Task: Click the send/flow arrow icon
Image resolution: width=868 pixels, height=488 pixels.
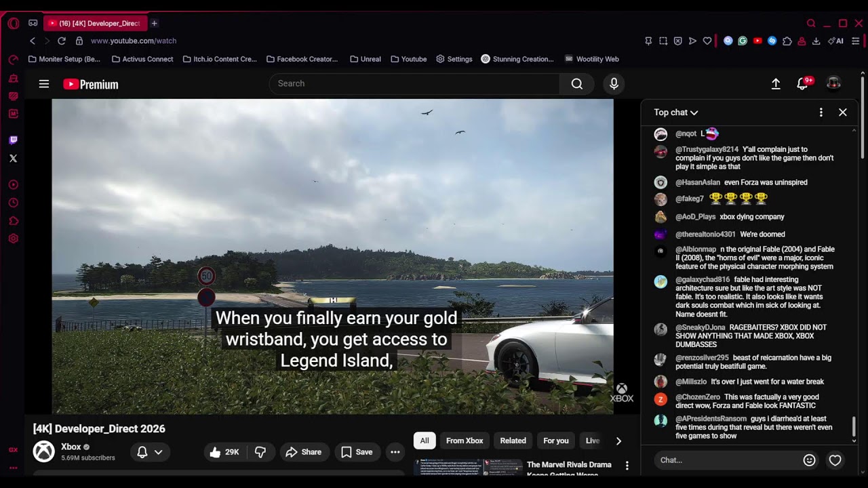Action: (x=692, y=41)
